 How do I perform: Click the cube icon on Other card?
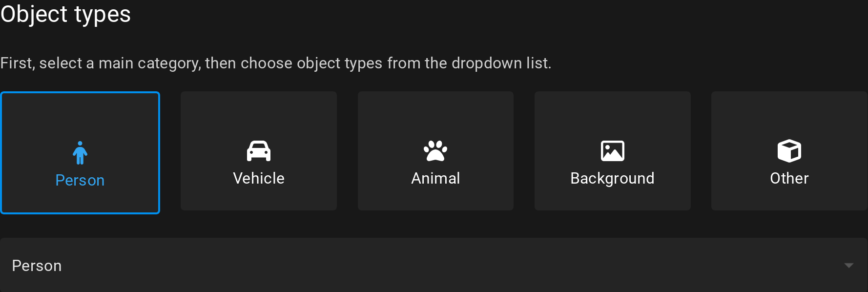click(x=789, y=150)
